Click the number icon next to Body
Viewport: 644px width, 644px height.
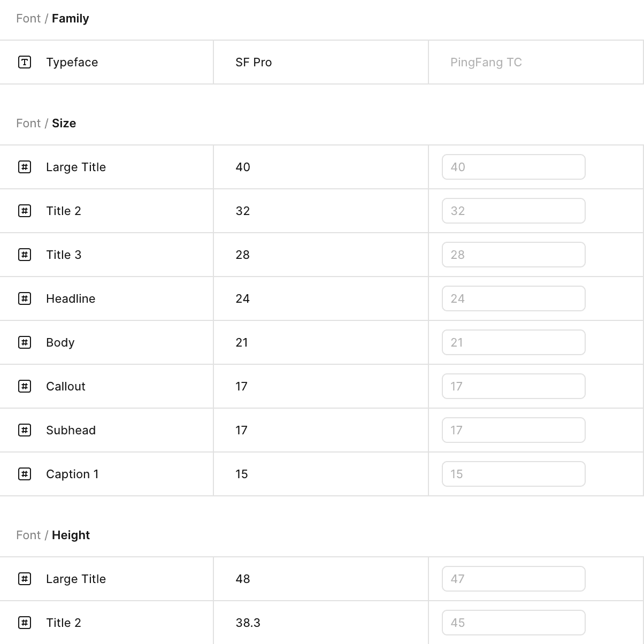click(25, 342)
